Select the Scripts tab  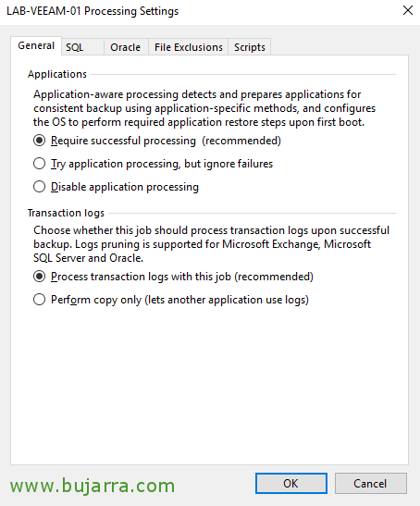coord(250,47)
